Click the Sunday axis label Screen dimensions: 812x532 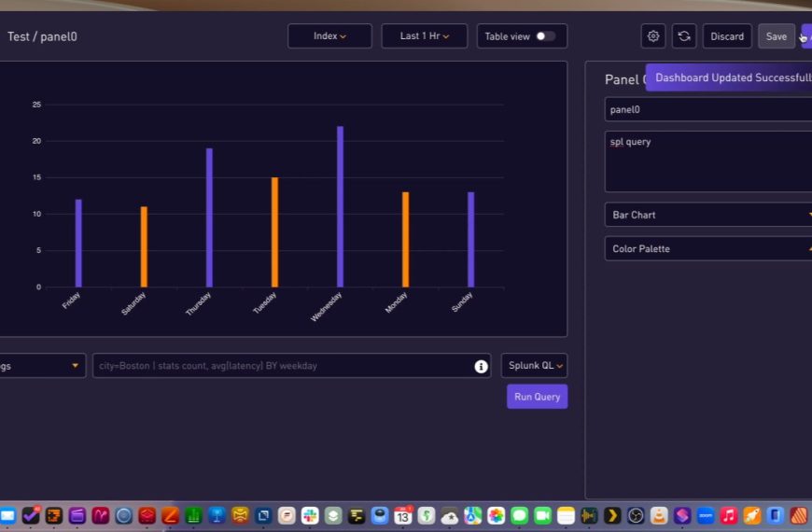pyautogui.click(x=462, y=302)
